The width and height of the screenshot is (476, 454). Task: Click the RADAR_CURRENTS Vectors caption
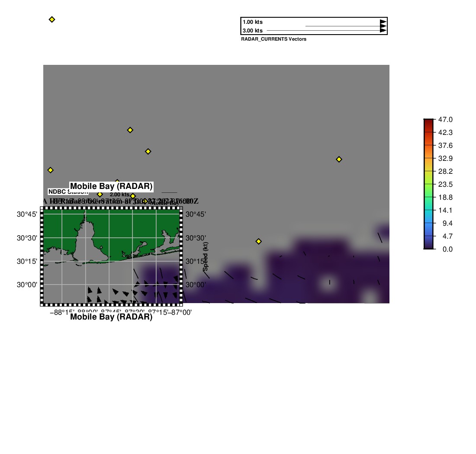click(x=273, y=39)
